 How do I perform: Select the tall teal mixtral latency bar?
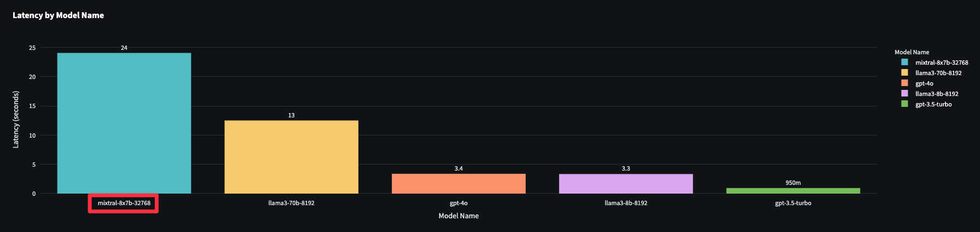[x=124, y=123]
